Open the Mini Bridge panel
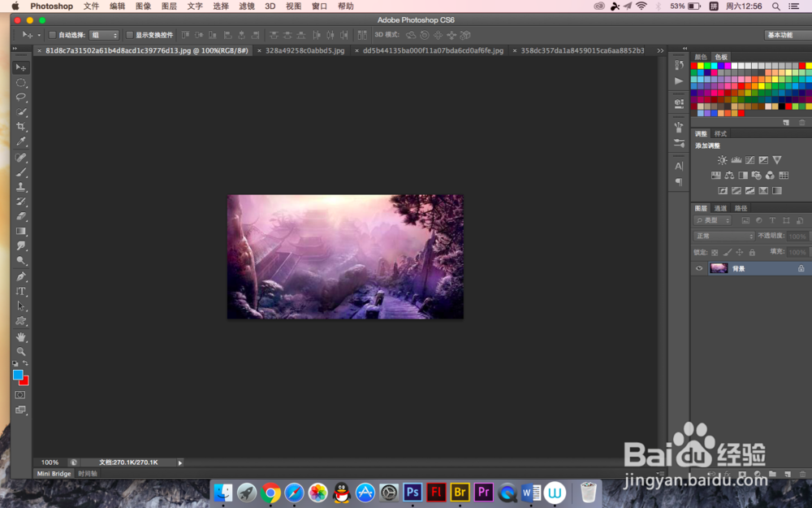 pyautogui.click(x=54, y=474)
